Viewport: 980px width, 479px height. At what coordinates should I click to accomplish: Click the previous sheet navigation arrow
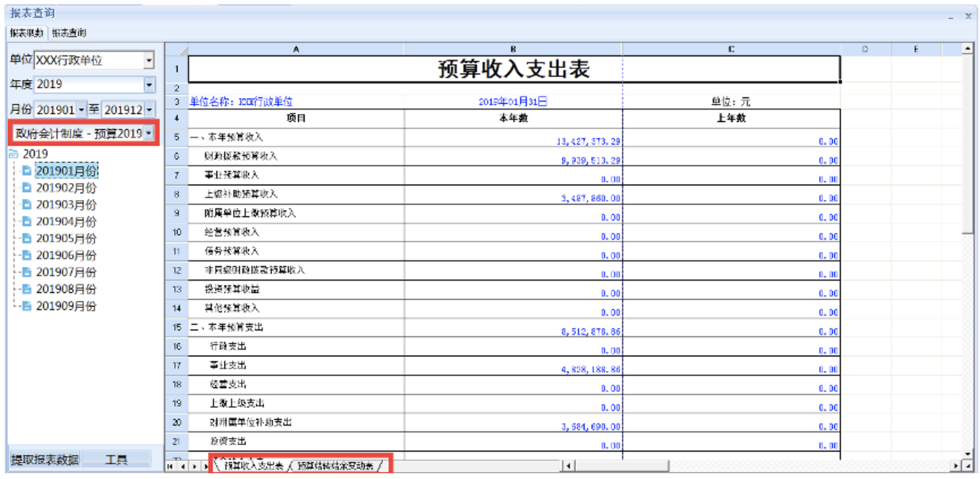pyautogui.click(x=182, y=467)
